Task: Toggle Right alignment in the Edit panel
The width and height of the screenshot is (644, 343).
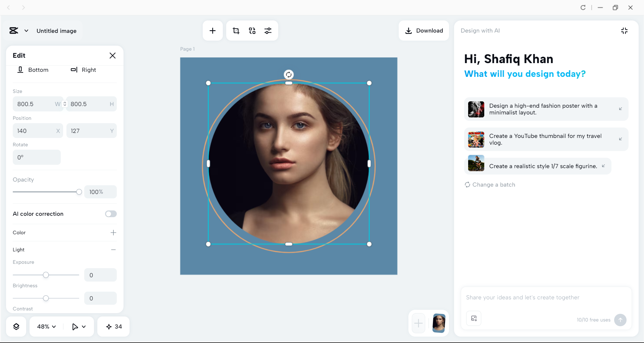Action: [x=83, y=70]
